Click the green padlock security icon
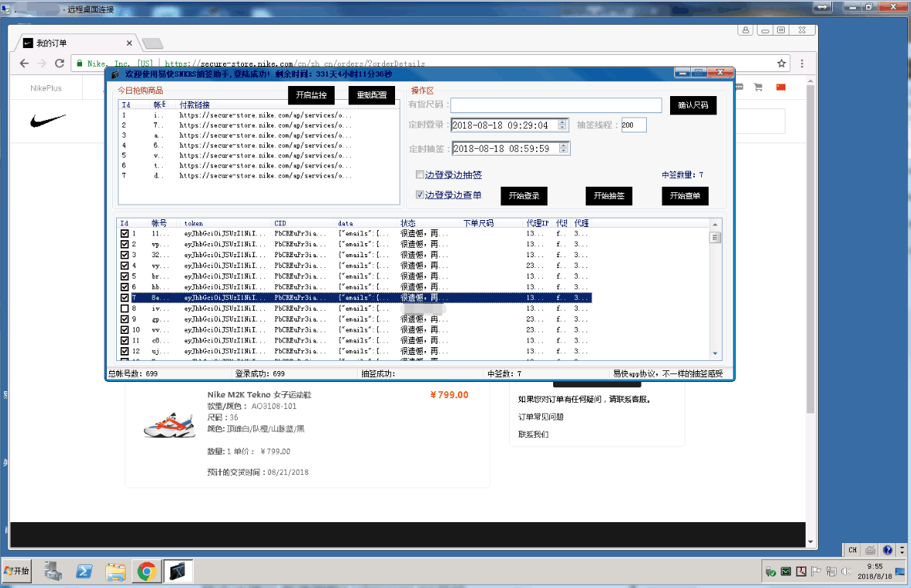911x588 pixels. click(x=80, y=64)
